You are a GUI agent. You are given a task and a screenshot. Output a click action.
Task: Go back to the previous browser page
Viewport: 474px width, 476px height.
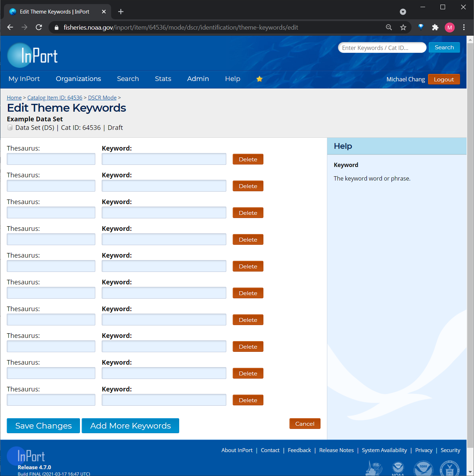click(x=10, y=27)
